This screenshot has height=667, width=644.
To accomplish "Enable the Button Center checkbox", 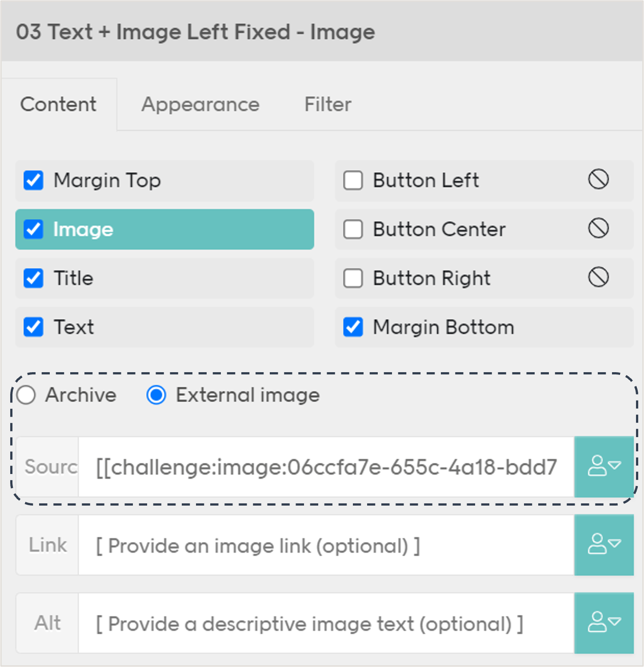I will [353, 229].
